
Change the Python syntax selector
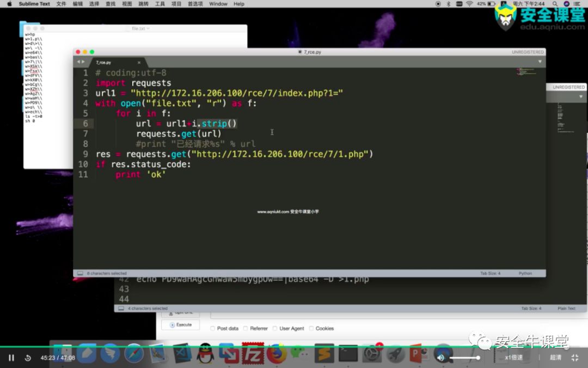525,273
